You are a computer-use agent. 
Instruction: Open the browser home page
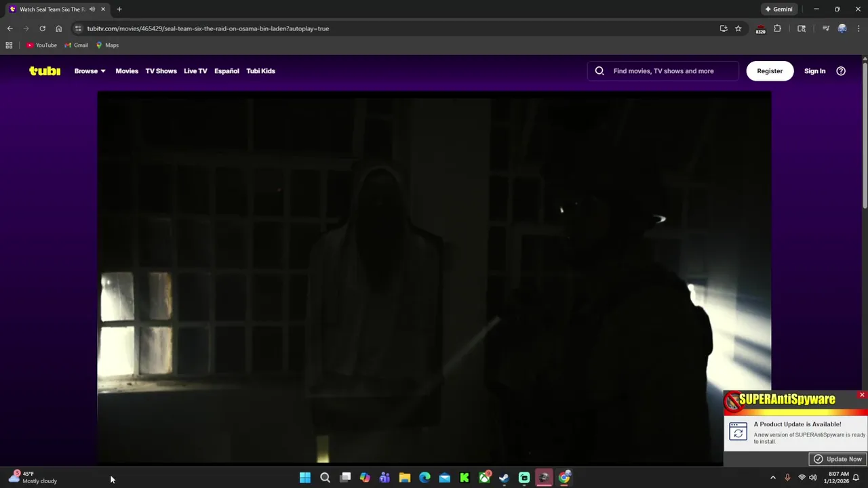58,28
